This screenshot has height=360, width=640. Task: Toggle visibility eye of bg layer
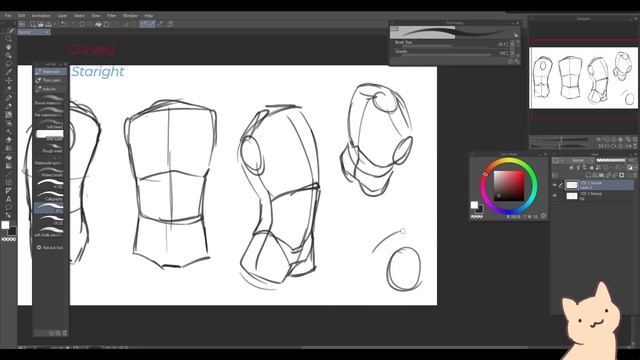[555, 196]
